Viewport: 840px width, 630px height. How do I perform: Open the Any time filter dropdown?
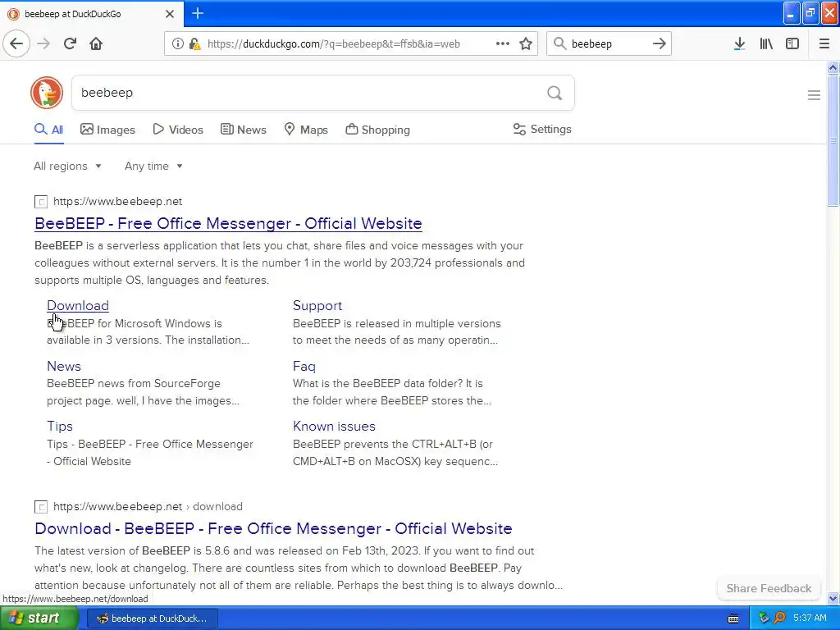coord(153,166)
